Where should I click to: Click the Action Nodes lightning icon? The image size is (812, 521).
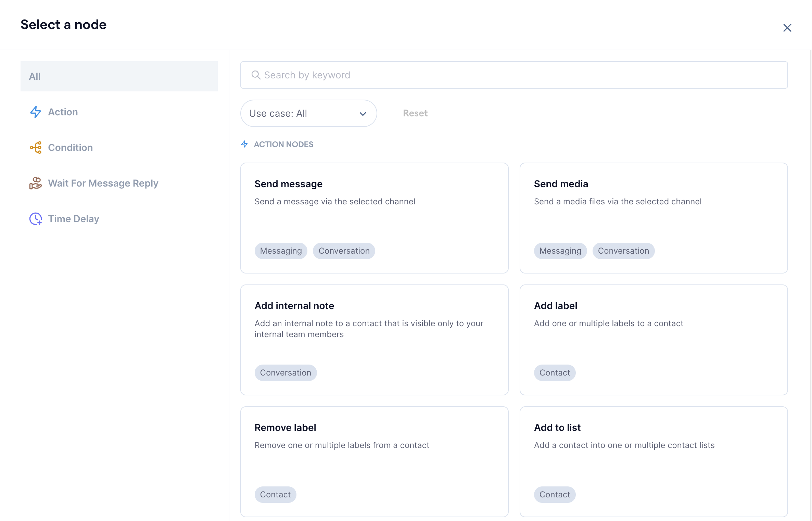tap(244, 144)
